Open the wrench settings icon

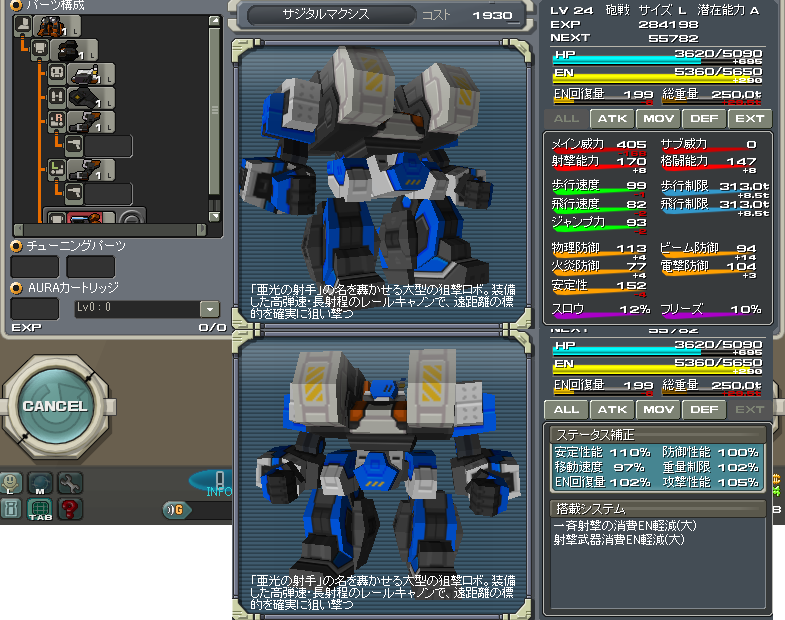[69, 484]
